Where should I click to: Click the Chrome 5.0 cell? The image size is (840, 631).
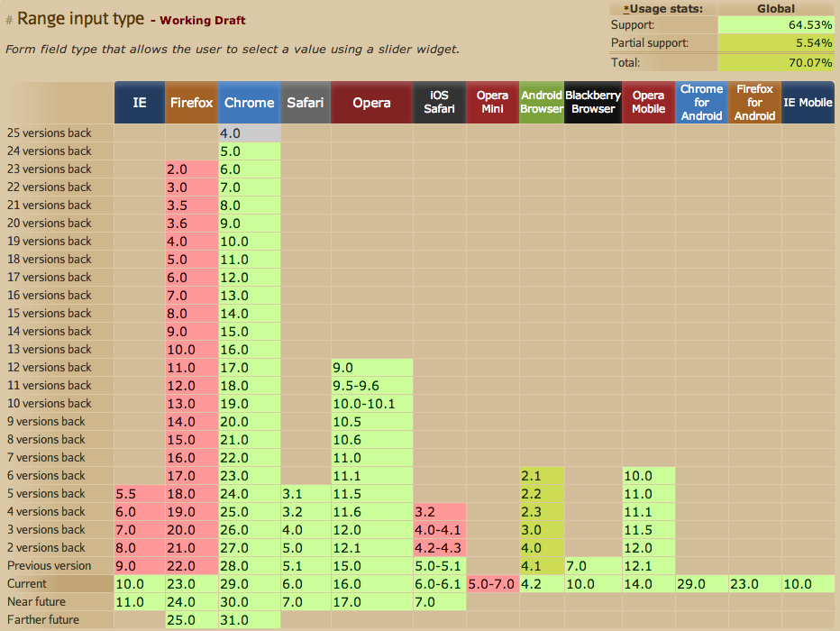pyautogui.click(x=250, y=151)
